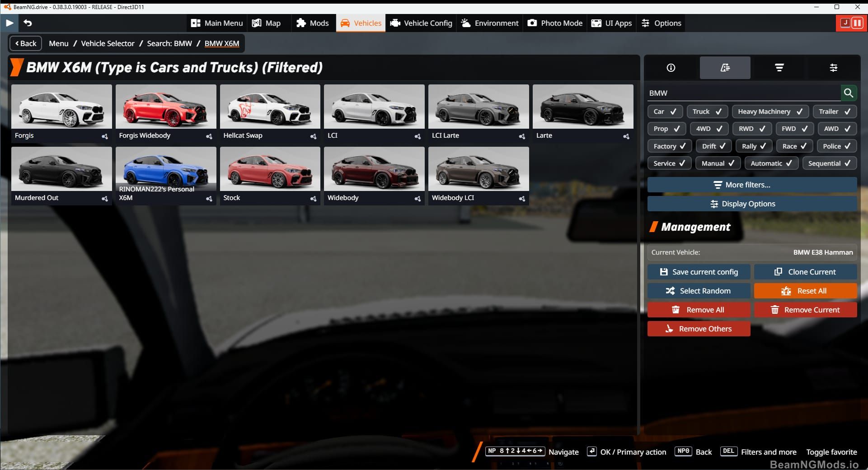Uncheck the Police filter
Screen dimensions: 868x470
click(x=836, y=146)
